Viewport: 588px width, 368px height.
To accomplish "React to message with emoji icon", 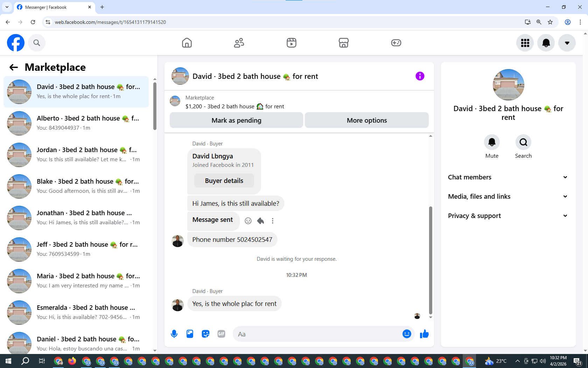I will (248, 221).
